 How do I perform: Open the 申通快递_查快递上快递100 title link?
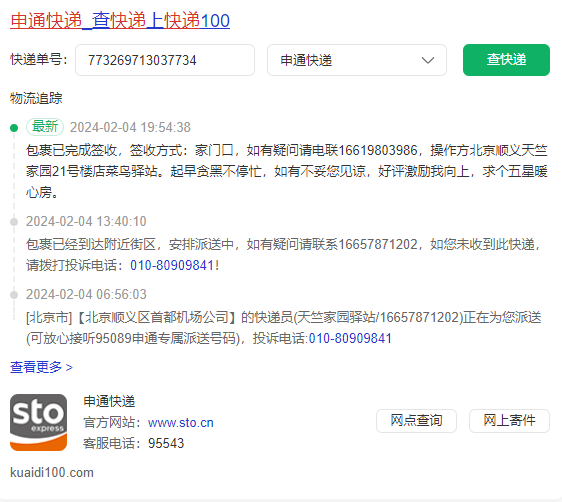point(120,20)
